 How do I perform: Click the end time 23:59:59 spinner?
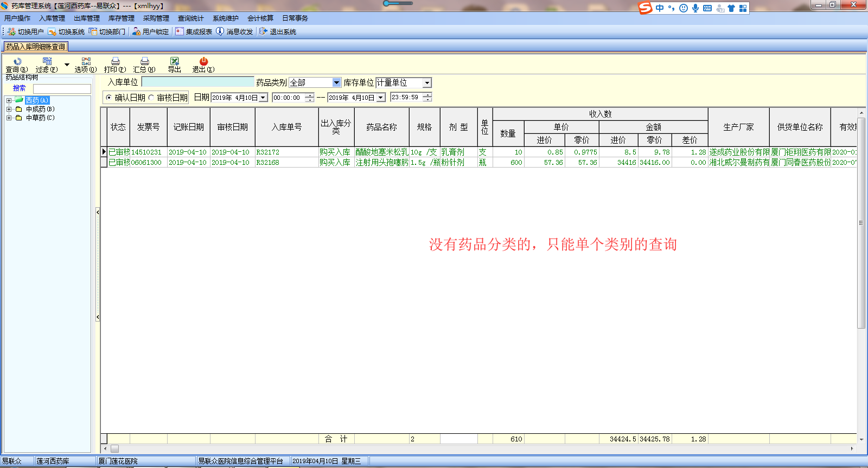click(427, 97)
